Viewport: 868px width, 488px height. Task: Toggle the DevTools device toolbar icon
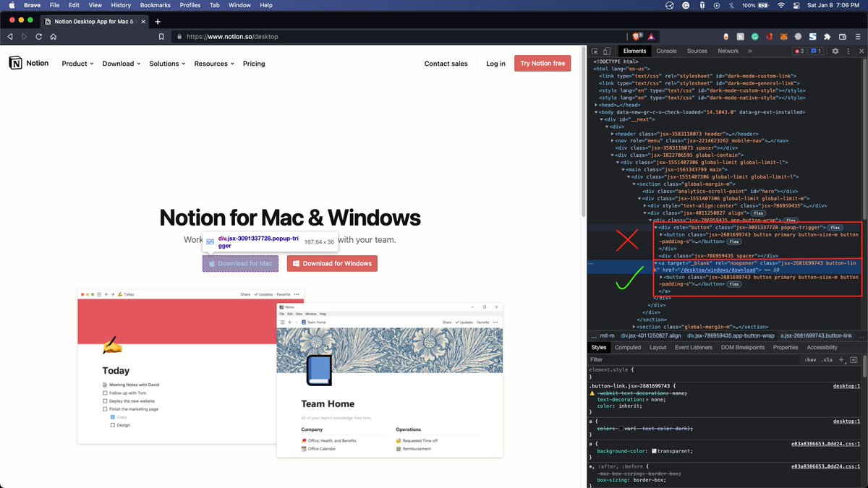(x=607, y=51)
